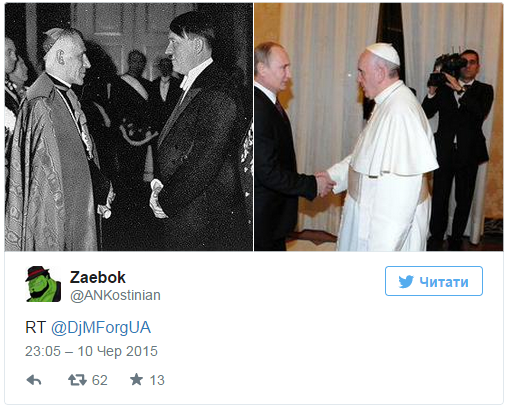Click the reply arrow icon
This screenshot has height=410, width=509.
click(x=34, y=380)
